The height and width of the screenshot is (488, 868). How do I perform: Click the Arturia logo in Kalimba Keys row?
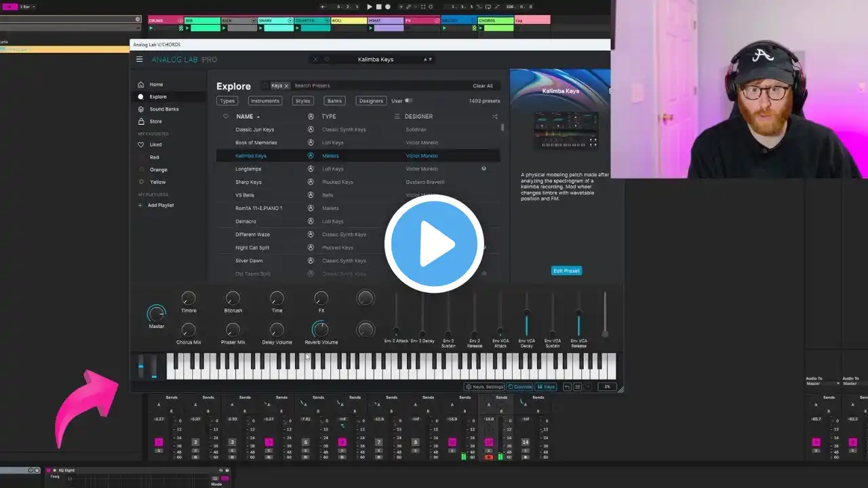click(311, 156)
